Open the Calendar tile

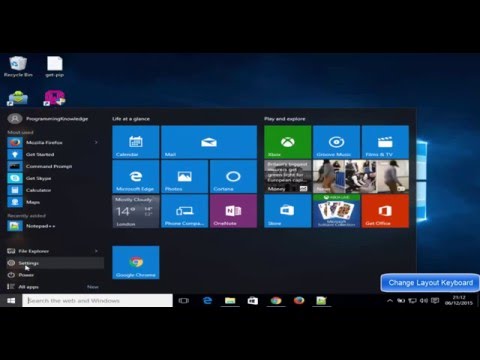click(136, 142)
